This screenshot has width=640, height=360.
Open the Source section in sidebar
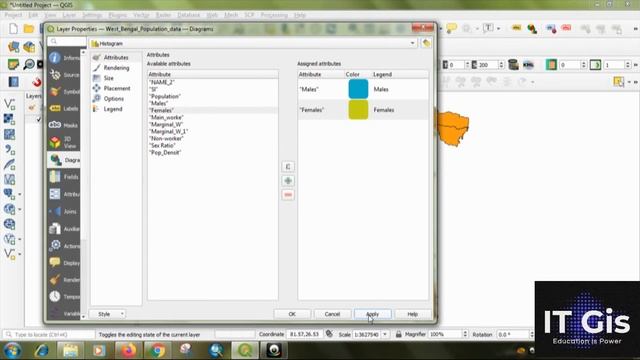coord(64,75)
